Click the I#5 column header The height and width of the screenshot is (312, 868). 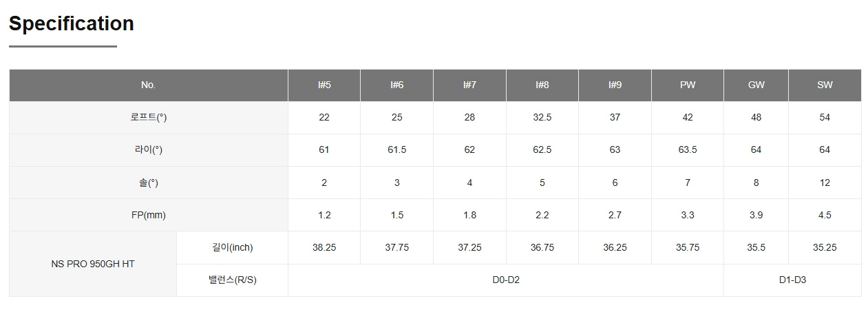(x=324, y=85)
